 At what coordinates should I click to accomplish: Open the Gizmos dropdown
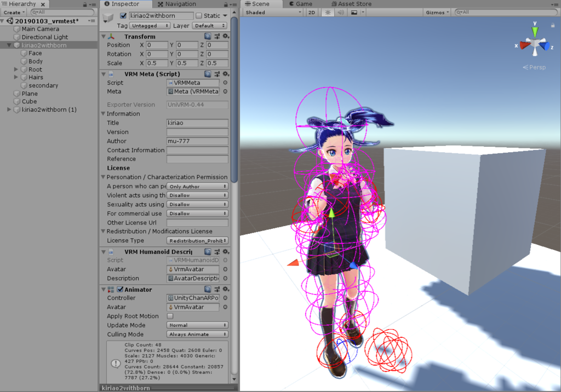pyautogui.click(x=437, y=12)
